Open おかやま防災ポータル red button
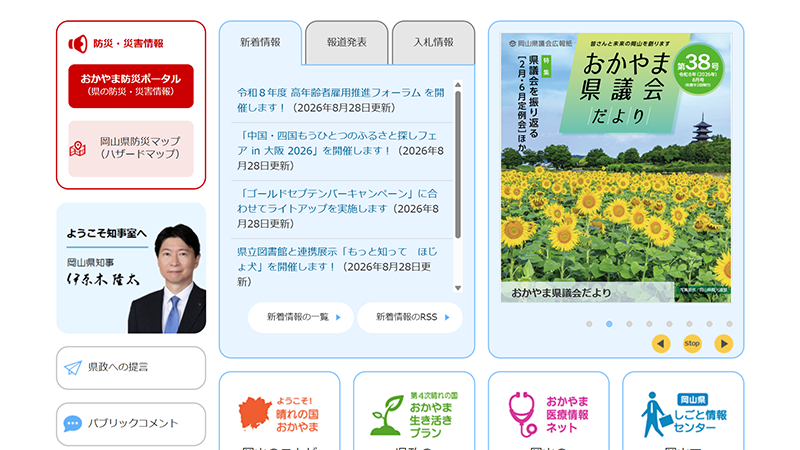Screen dimensions: 800x450 (131, 86)
